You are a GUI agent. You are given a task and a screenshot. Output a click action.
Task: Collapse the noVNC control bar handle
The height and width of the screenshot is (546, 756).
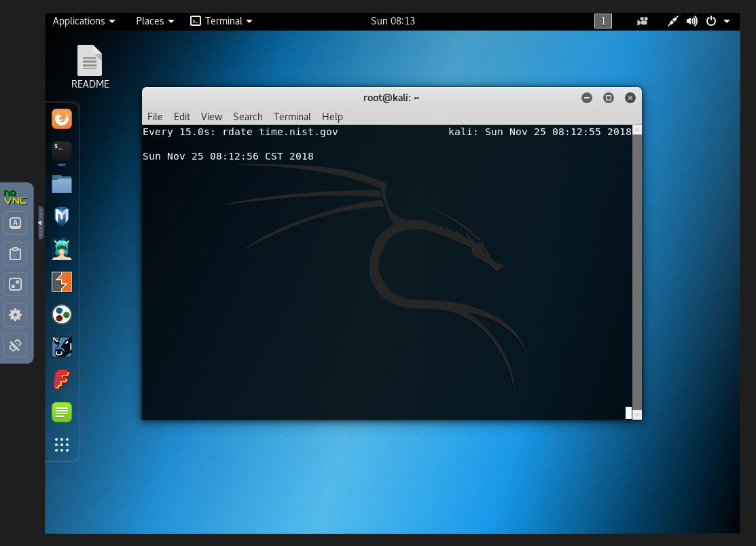tap(41, 223)
